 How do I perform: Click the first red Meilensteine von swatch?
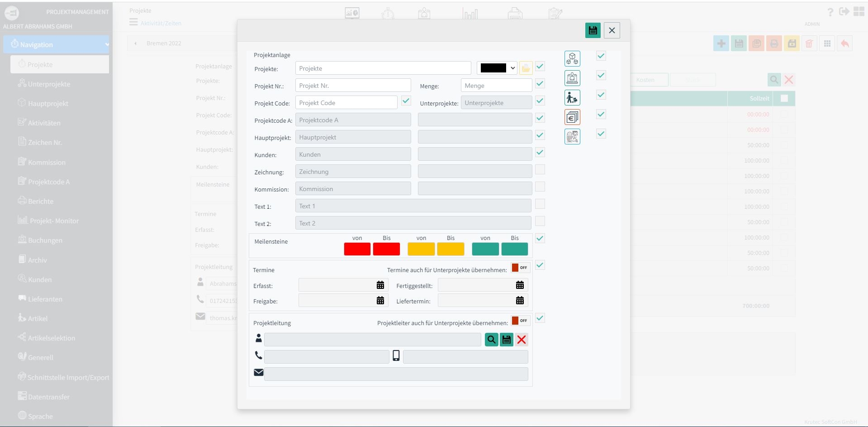[x=357, y=249]
